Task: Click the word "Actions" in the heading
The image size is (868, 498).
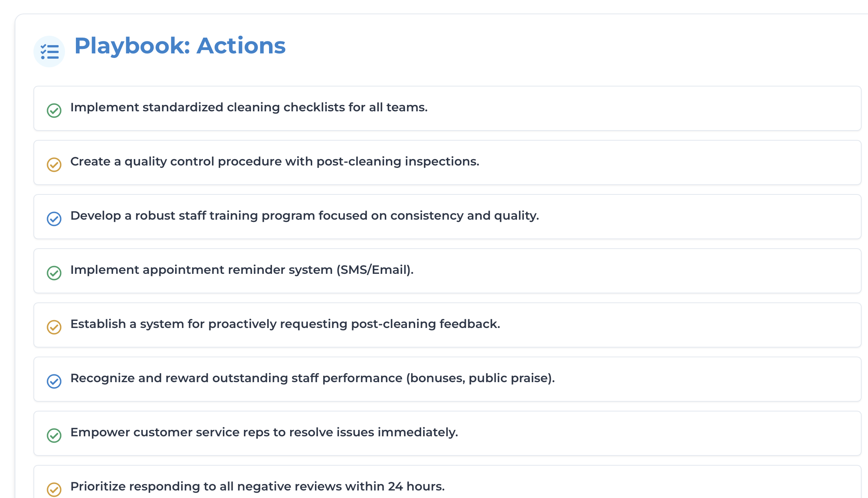Action: tap(241, 46)
